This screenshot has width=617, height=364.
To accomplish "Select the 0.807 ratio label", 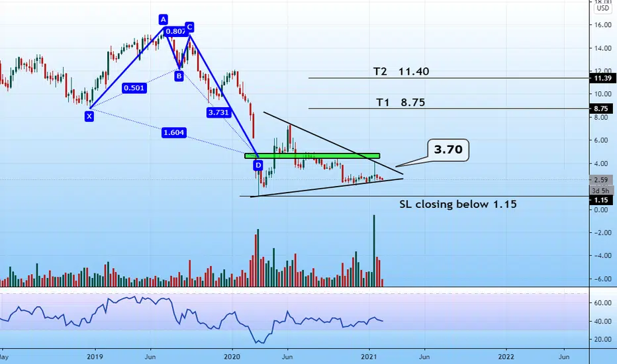I will pyautogui.click(x=175, y=32).
